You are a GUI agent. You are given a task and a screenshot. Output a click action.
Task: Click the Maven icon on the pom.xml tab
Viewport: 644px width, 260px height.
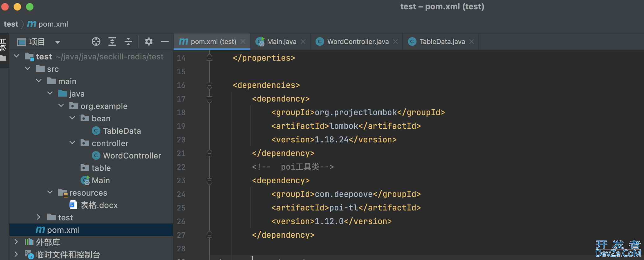coord(183,41)
